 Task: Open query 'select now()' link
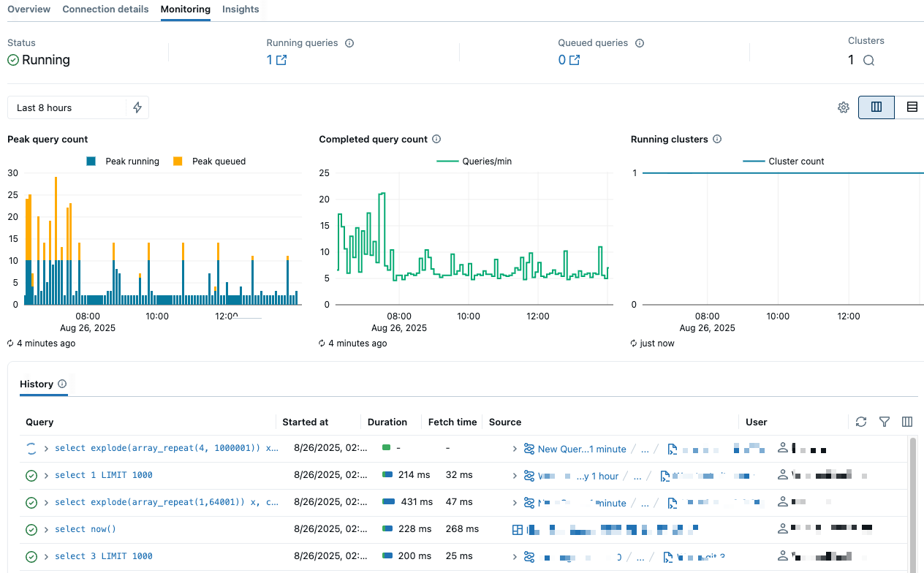pos(86,529)
